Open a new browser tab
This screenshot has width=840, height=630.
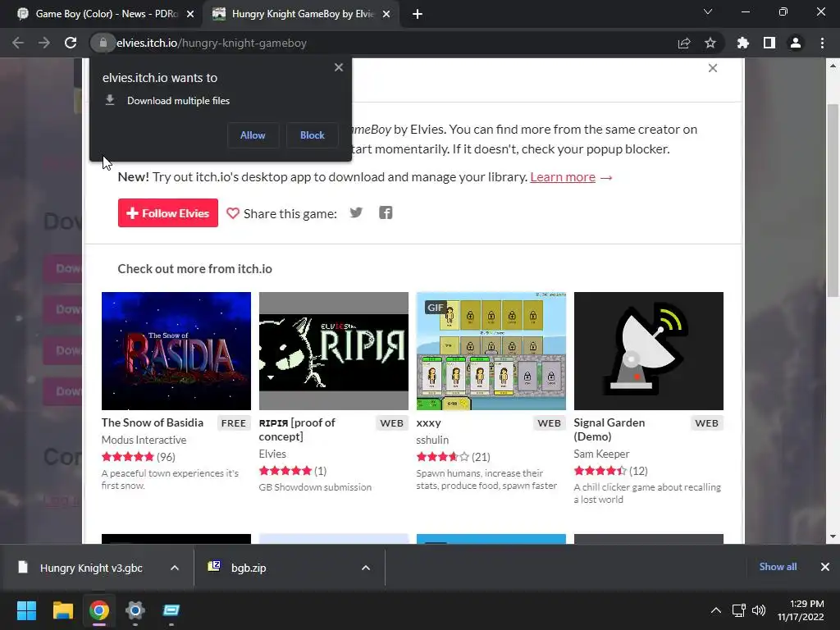point(418,14)
